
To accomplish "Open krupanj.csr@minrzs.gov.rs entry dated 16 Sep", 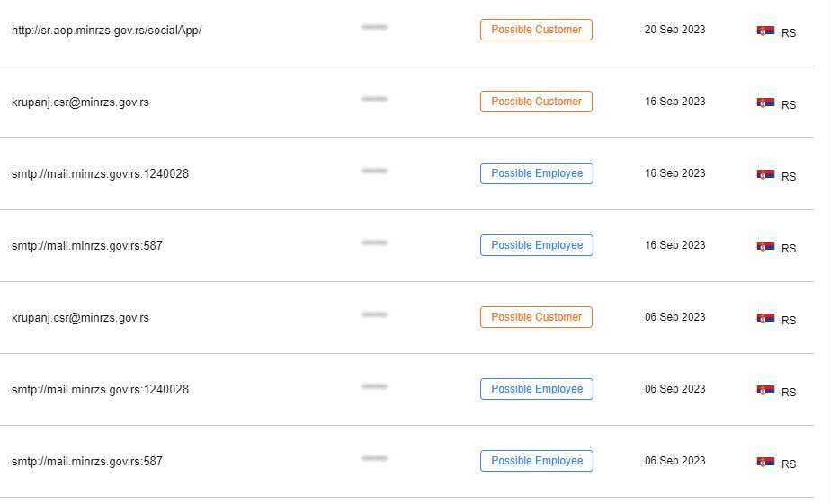I will tap(80, 102).
